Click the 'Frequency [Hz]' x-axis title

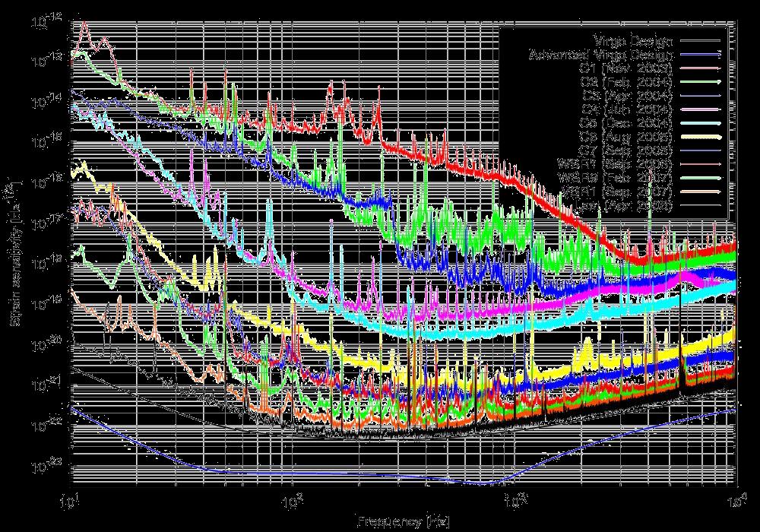(404, 522)
